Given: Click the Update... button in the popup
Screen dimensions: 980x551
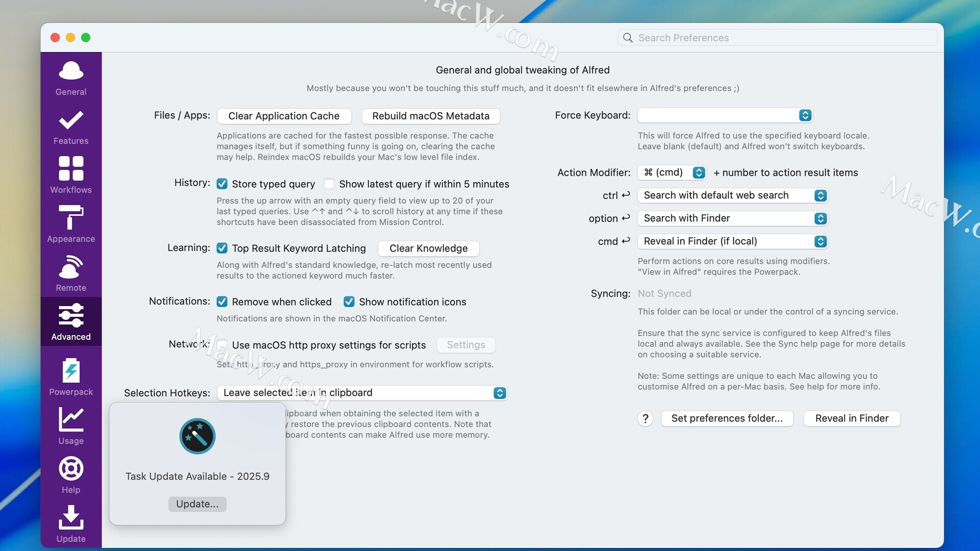Looking at the screenshot, I should tap(197, 504).
